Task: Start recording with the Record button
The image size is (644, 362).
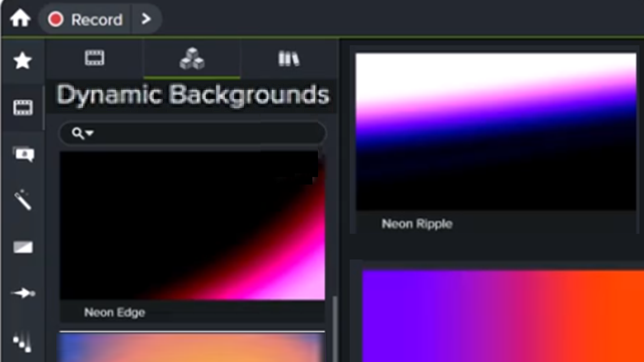Action: [x=85, y=20]
